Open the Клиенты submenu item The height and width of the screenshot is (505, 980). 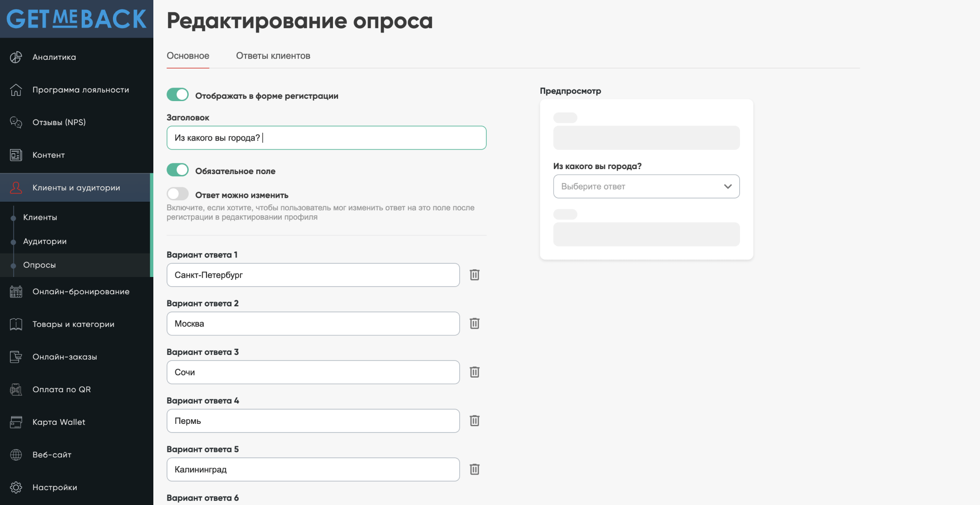click(x=40, y=217)
